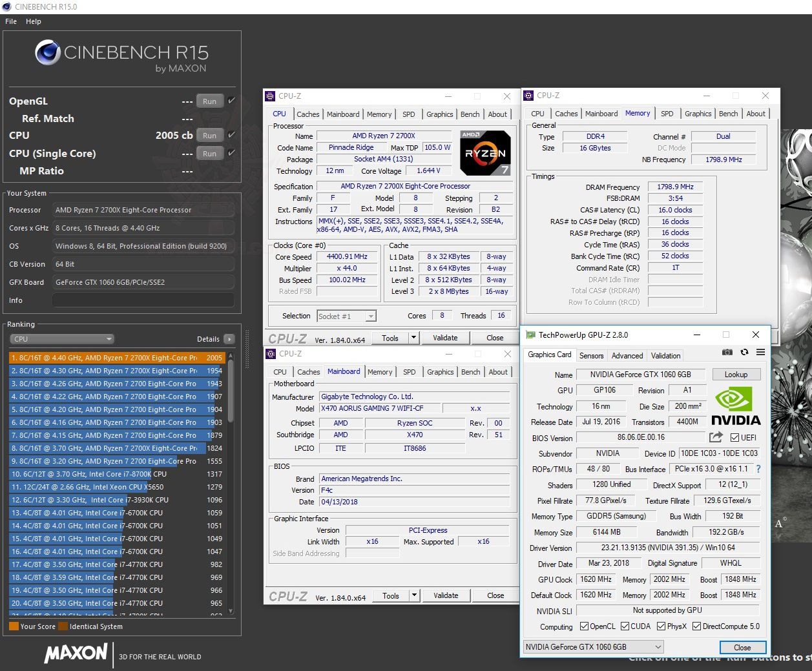Switch to Sensors tab in GPU-Z
Screen dimensions: 812x671
[x=591, y=356]
